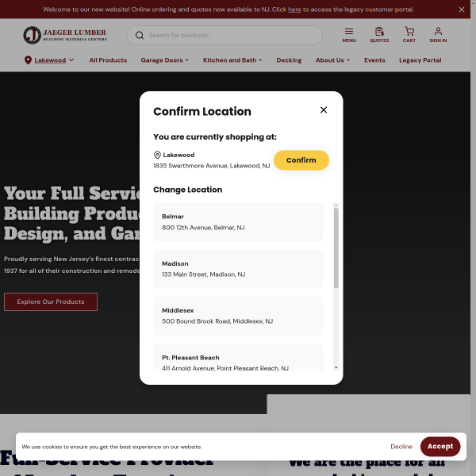Click the pin icon beside Lakewood in the dialog
This screenshot has width=476, height=476.
[157, 155]
